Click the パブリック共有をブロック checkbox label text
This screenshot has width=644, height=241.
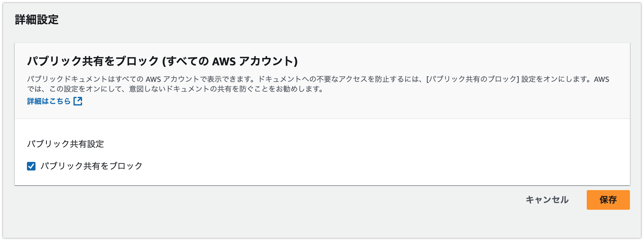point(91,166)
